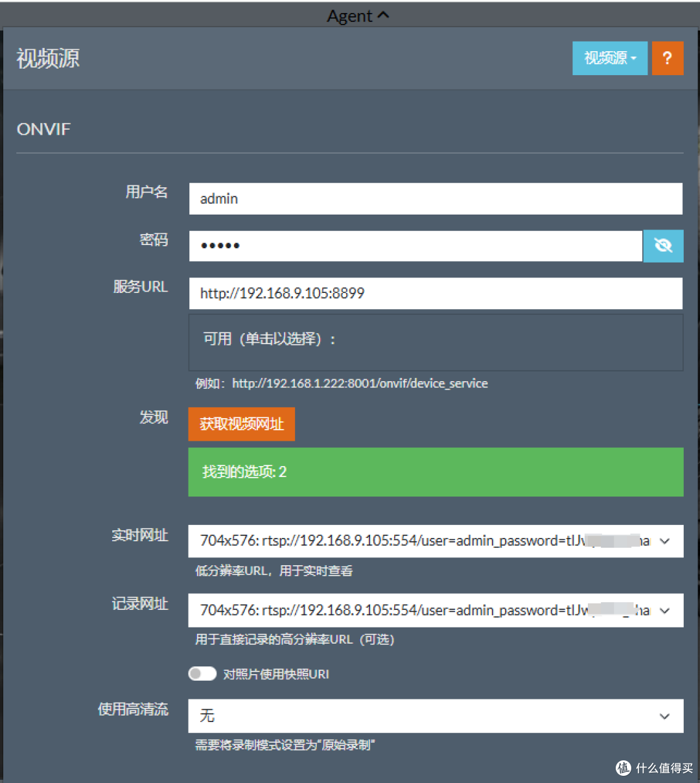Toggle password visibility with the eye icon
The height and width of the screenshot is (783, 700).
(663, 246)
